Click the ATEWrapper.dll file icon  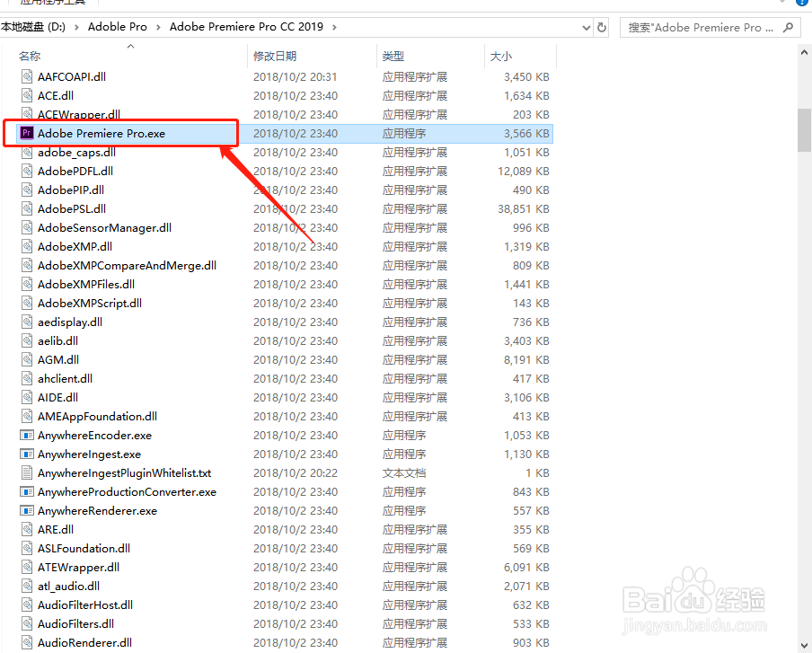click(27, 567)
